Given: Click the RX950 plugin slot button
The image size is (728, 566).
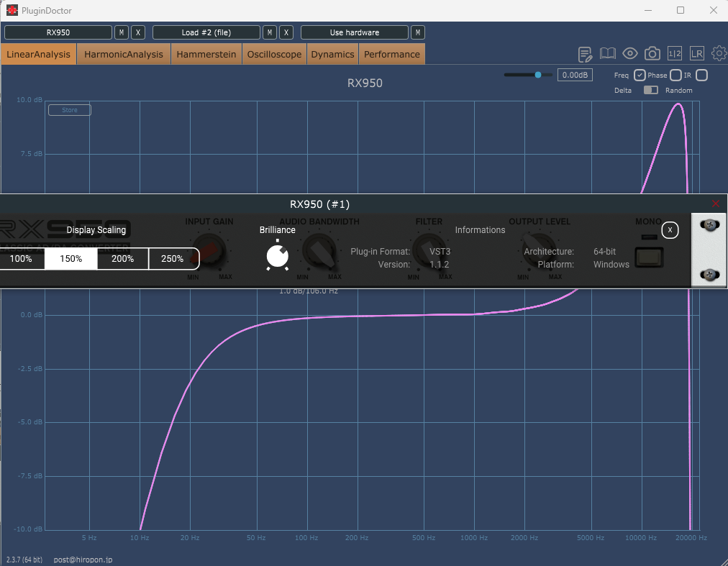Looking at the screenshot, I should click(58, 32).
